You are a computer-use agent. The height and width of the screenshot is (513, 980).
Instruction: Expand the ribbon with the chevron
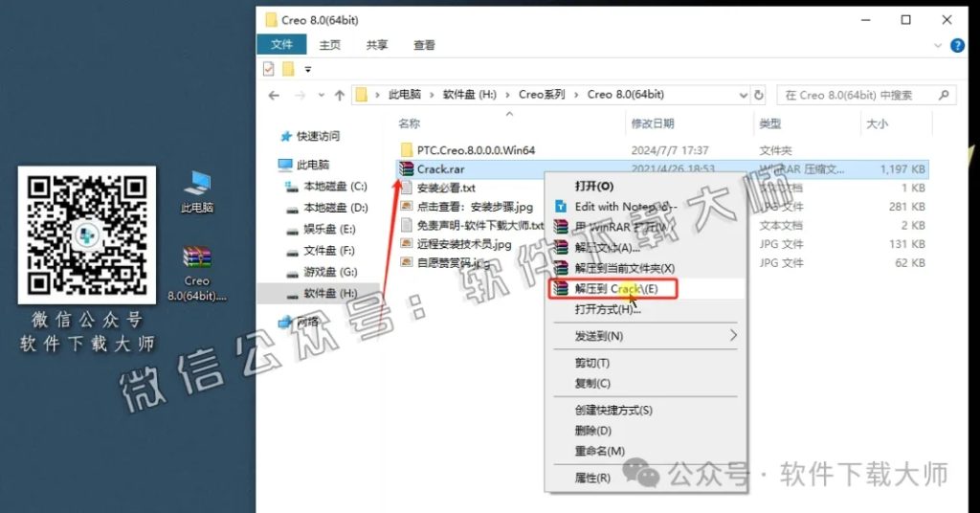tap(938, 45)
